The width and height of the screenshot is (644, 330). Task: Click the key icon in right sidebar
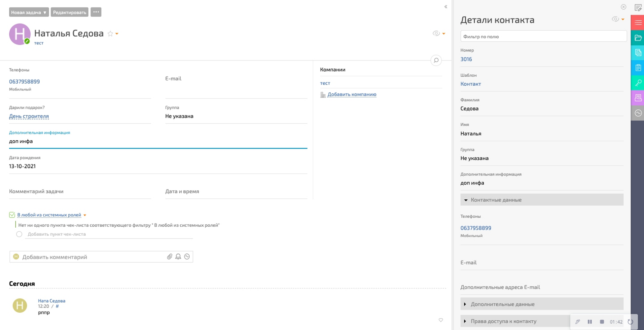(638, 83)
